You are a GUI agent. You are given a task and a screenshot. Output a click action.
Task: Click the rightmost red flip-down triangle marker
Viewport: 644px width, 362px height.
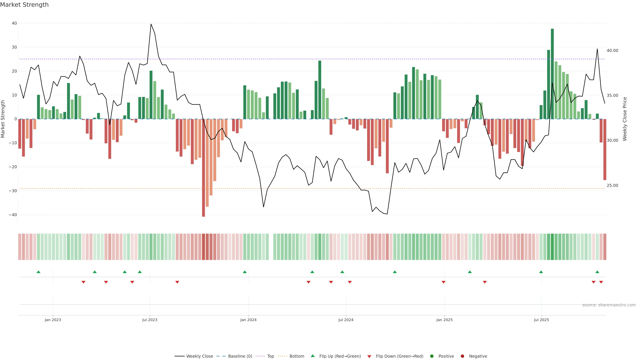point(601,282)
